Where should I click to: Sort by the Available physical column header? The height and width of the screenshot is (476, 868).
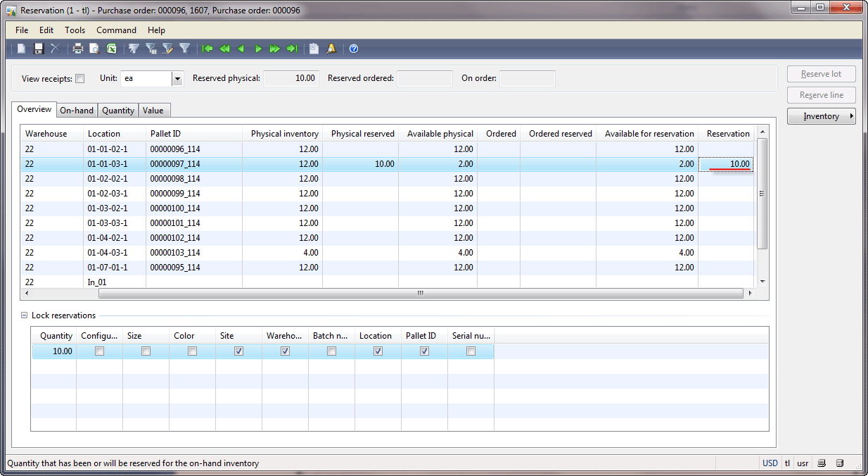tap(438, 134)
